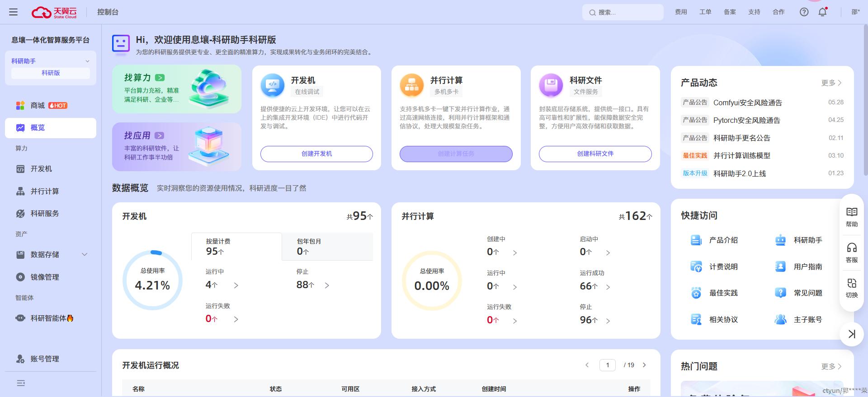Expand running 开发机 count arrow
Screen dimensions: 868x397
click(x=236, y=285)
